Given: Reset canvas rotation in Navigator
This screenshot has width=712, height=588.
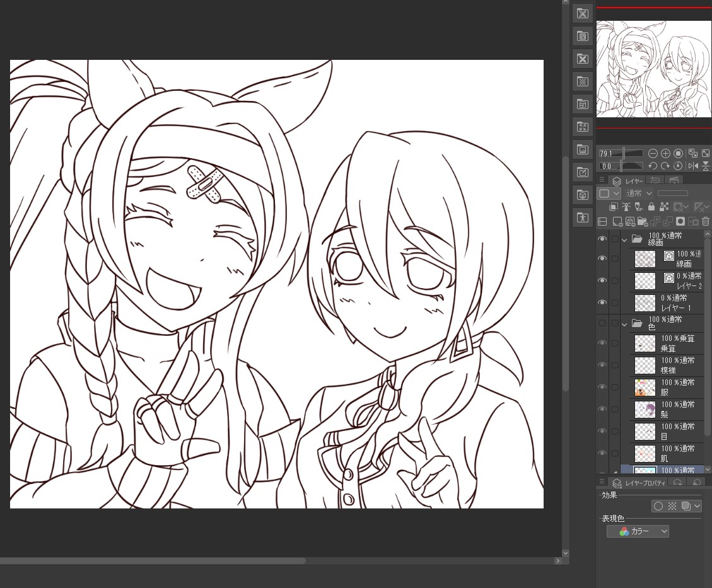Looking at the screenshot, I should tap(678, 166).
